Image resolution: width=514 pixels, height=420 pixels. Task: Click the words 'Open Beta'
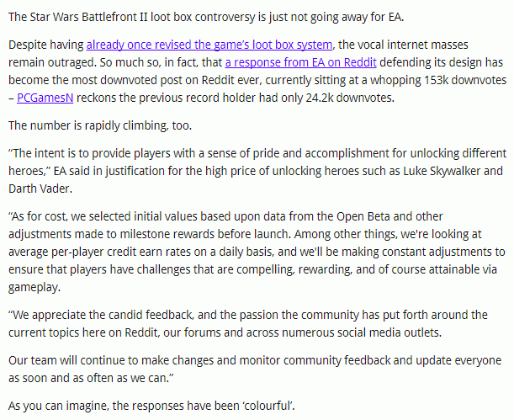point(363,216)
